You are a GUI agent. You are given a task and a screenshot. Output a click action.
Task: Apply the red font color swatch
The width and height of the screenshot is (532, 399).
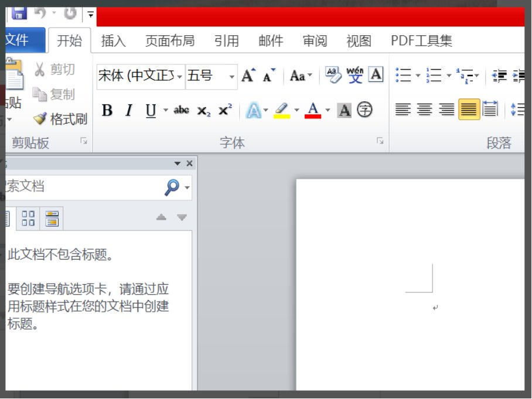coord(312,110)
